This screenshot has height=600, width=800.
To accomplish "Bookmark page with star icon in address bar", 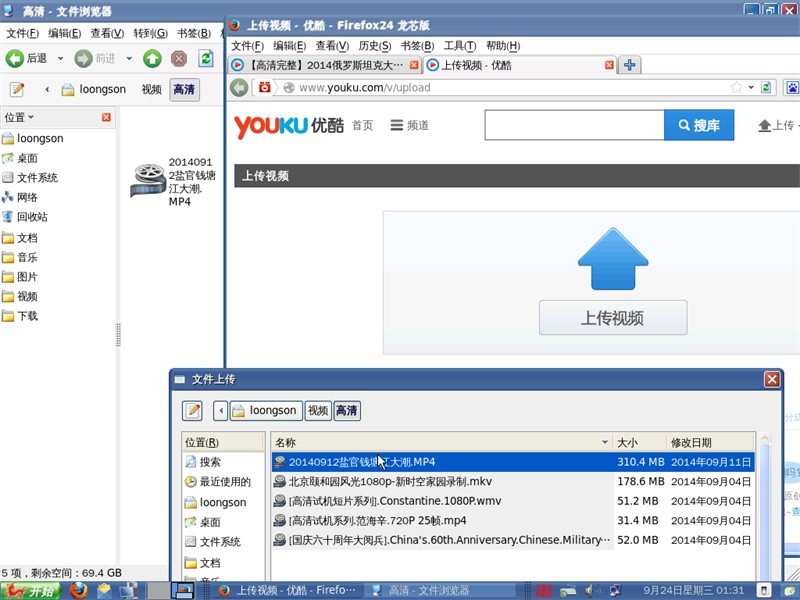I will tap(736, 87).
